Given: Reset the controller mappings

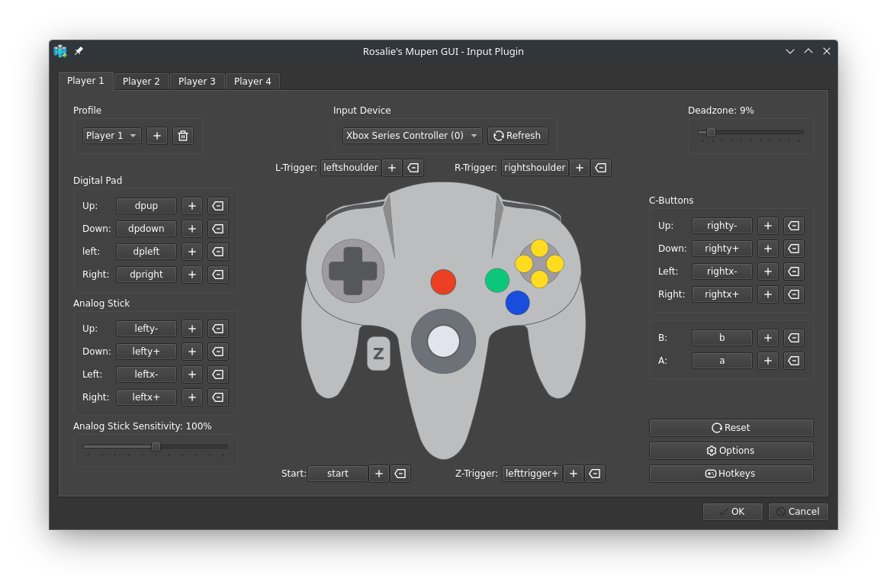Looking at the screenshot, I should tap(731, 428).
